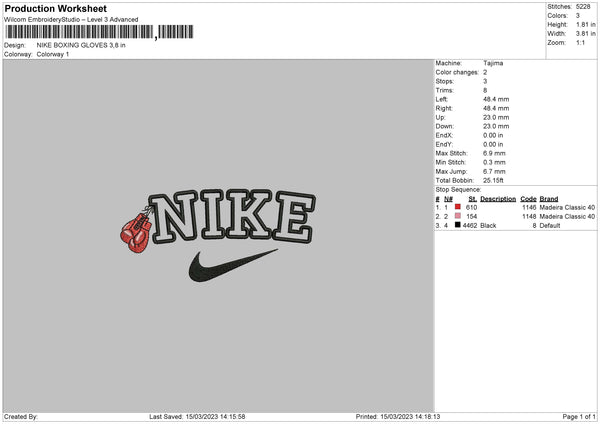Click design name 'NIKE BOXING GLOVES 3,8 in'

pos(81,45)
